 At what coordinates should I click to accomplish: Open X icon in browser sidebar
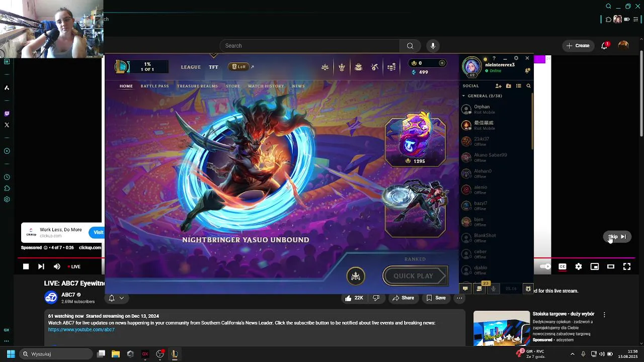point(7,125)
